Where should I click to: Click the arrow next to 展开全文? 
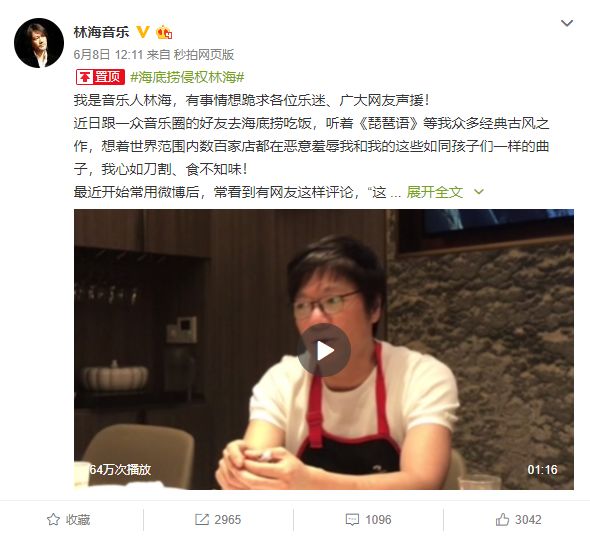(x=479, y=192)
